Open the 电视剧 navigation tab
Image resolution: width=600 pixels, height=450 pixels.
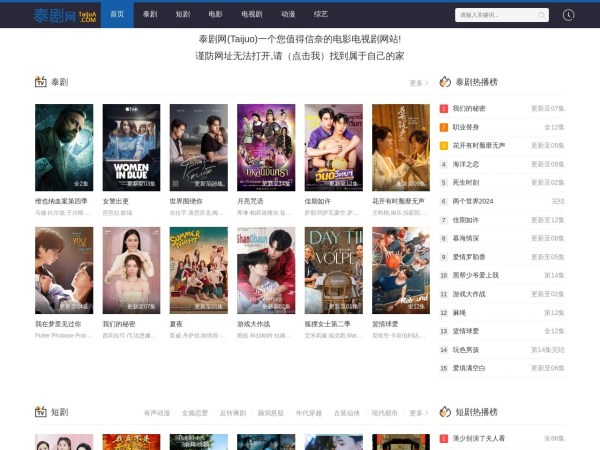pos(252,15)
